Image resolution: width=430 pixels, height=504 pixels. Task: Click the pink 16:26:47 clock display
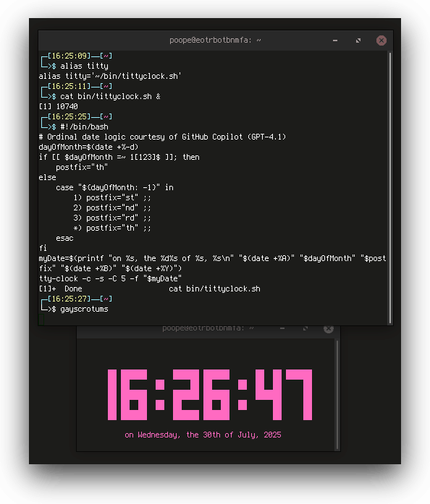point(210,395)
